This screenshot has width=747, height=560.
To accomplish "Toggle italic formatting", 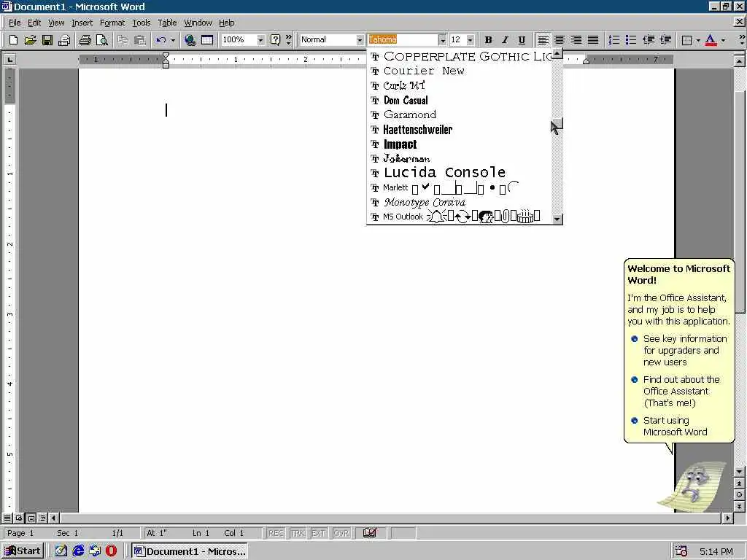I will (x=505, y=40).
